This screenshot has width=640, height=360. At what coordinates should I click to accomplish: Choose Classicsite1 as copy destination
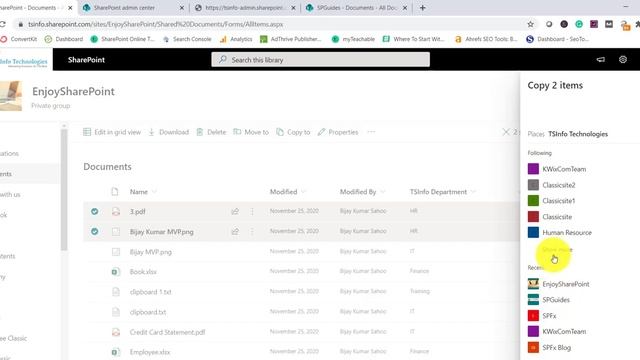coord(559,201)
